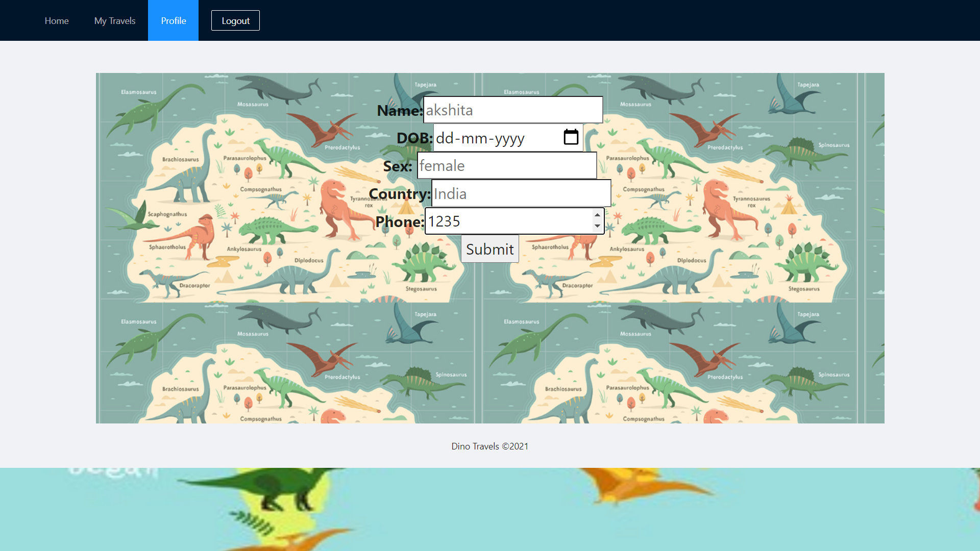Click the 'Phone:' field label
Image resolution: width=980 pixels, height=551 pixels.
point(400,222)
